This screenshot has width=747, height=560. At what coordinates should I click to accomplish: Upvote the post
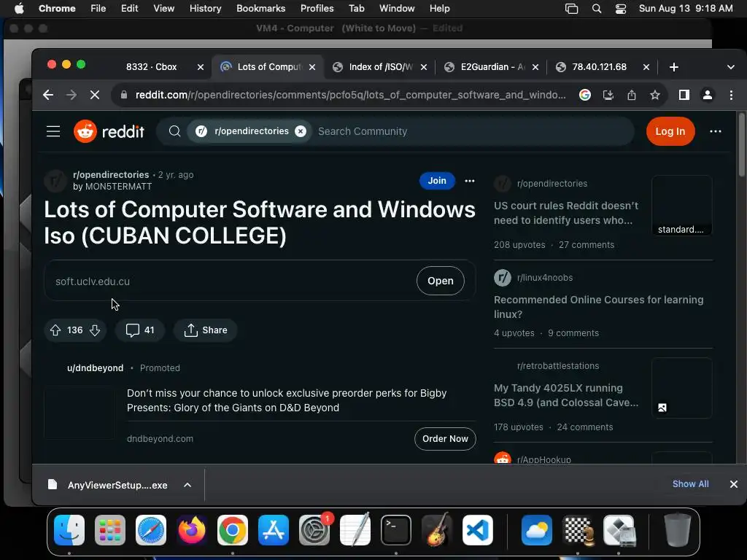tap(55, 330)
